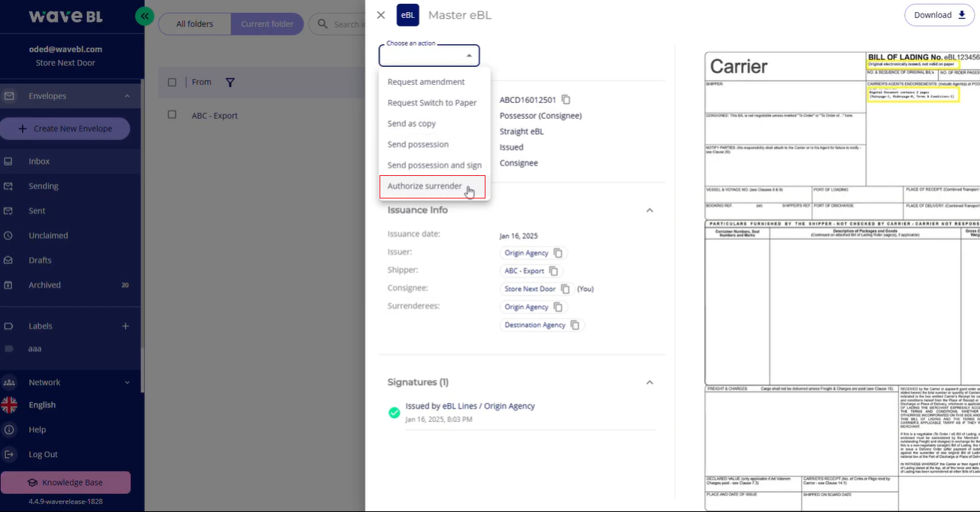980x512 pixels.
Task: Collapse the Signatures section
Action: [649, 383]
